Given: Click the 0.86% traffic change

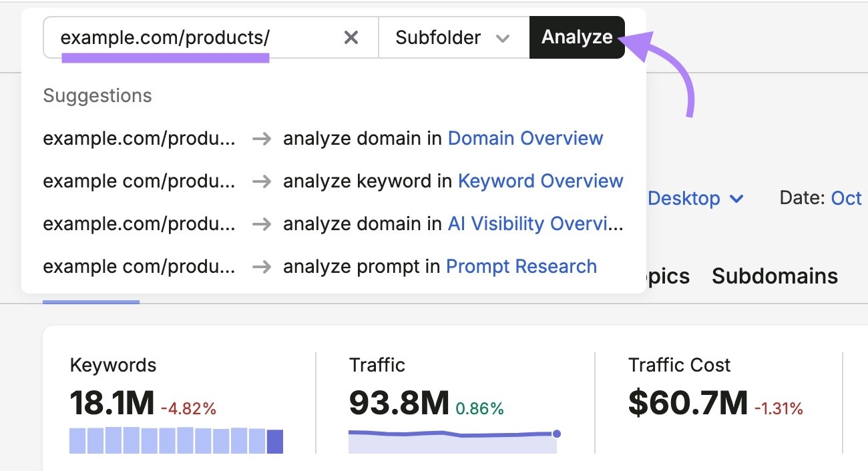Looking at the screenshot, I should click(x=479, y=408).
